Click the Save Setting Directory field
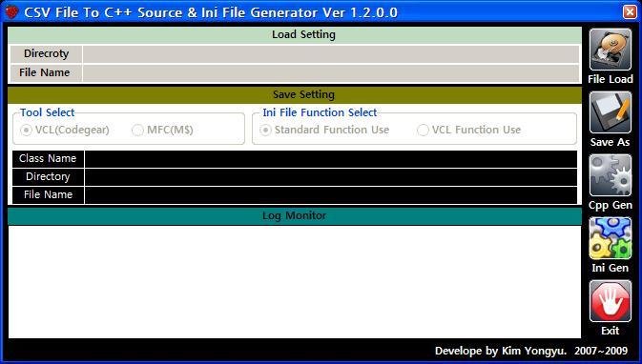 point(331,176)
